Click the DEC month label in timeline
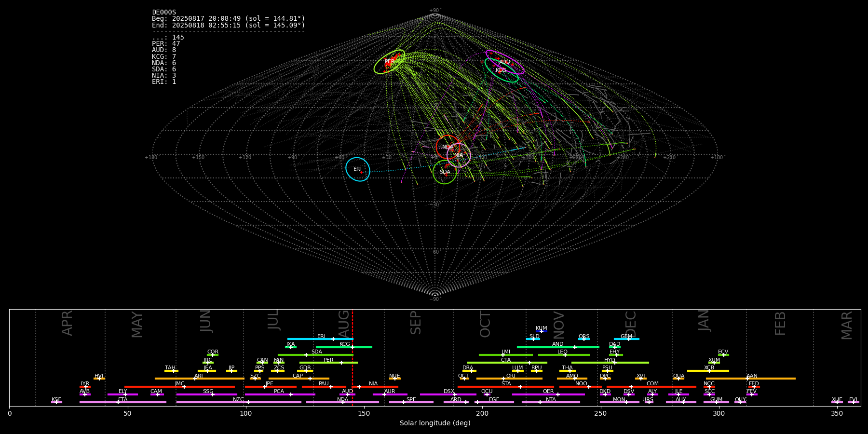868x434 pixels. click(x=631, y=323)
